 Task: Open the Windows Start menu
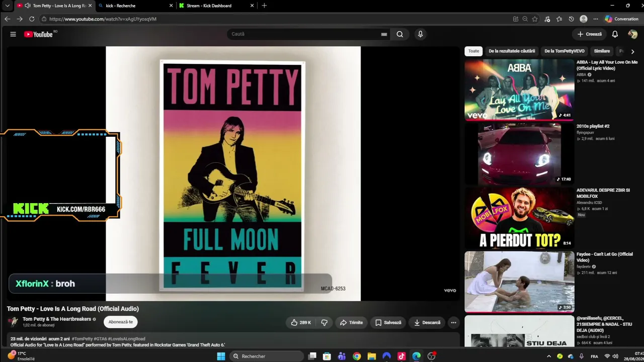pyautogui.click(x=221, y=356)
